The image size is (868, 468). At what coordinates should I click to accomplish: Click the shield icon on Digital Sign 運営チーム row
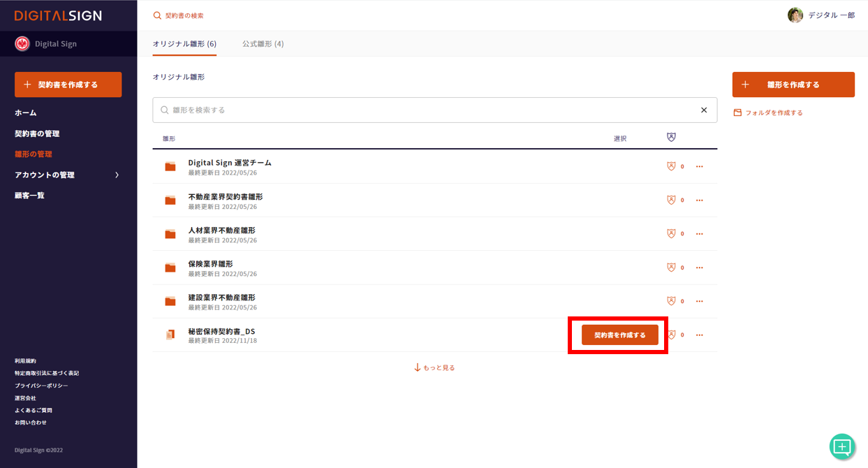[x=671, y=167]
